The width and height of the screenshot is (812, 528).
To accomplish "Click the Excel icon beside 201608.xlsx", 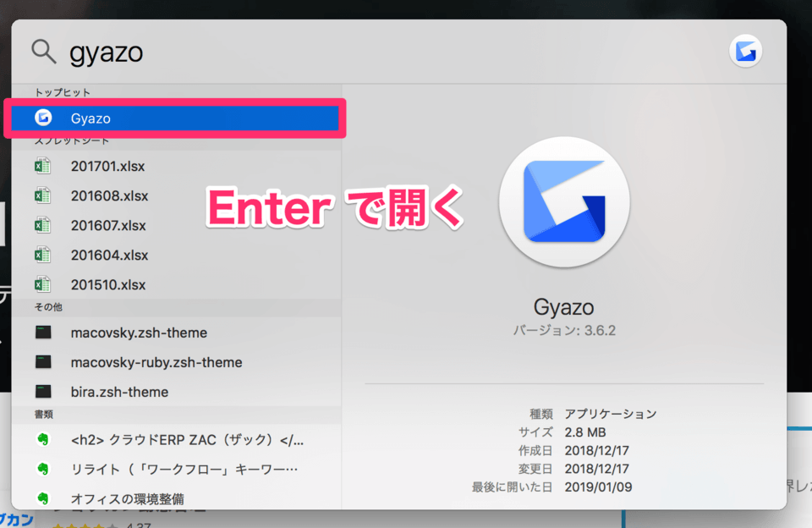I will coord(42,195).
